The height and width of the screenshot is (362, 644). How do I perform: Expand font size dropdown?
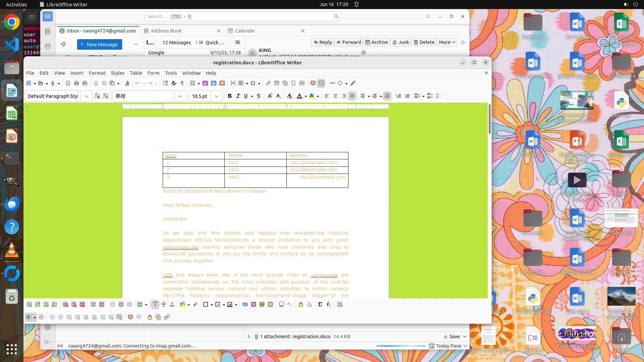(217, 96)
